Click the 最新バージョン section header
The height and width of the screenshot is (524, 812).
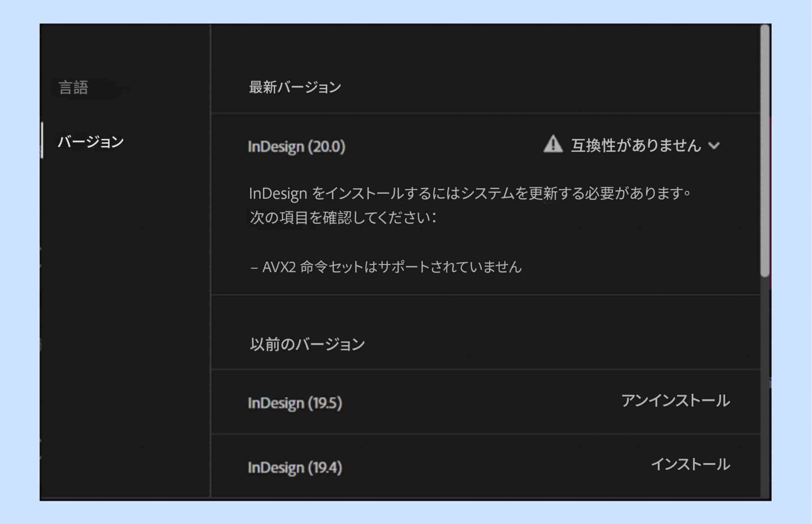[x=294, y=87]
